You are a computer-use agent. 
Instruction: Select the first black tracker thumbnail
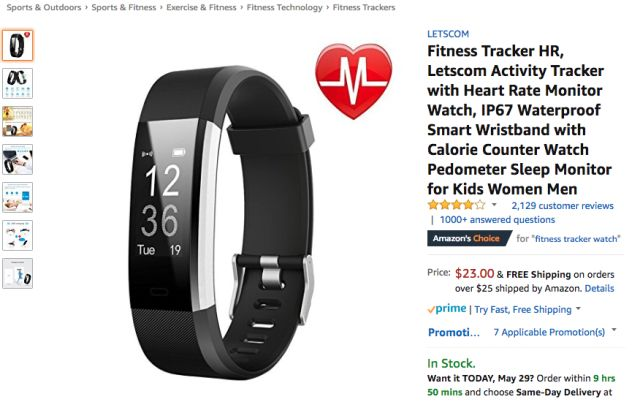(x=17, y=45)
